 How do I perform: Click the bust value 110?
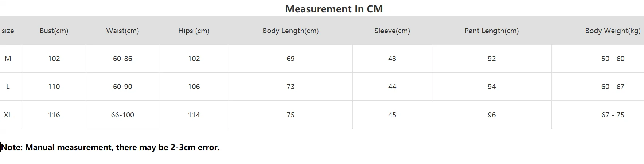coord(54,87)
